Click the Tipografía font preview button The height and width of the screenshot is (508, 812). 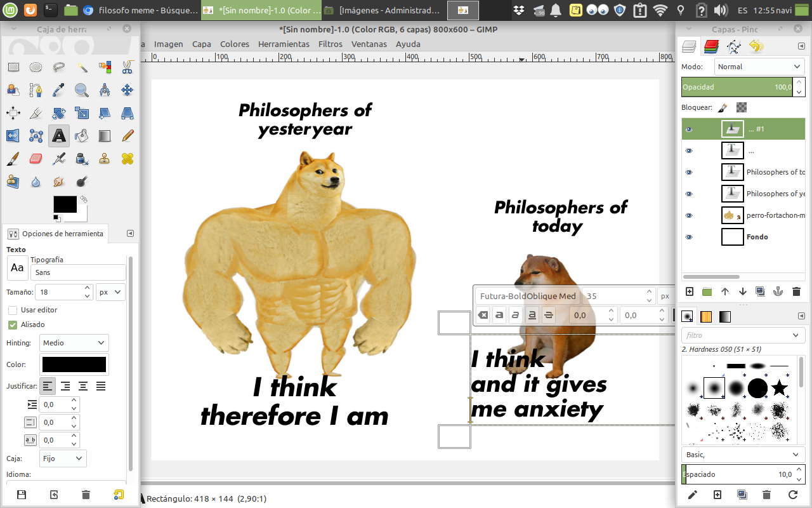[17, 268]
